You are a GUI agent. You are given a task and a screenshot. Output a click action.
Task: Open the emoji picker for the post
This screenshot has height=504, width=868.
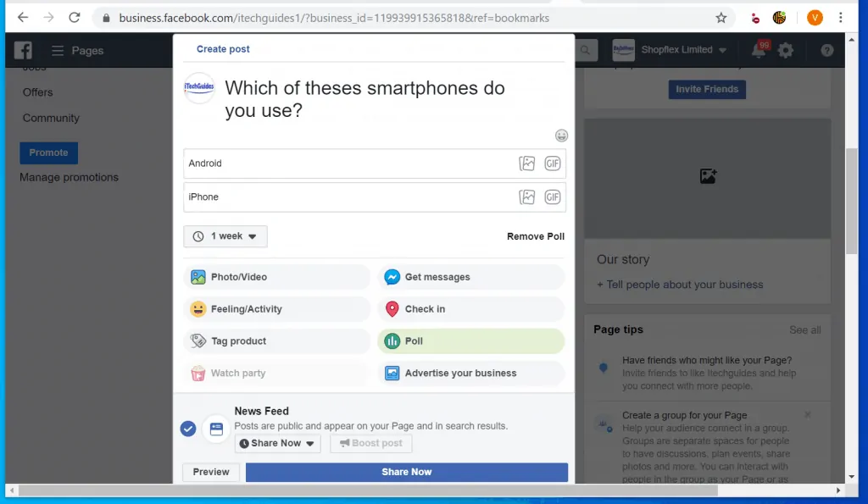(x=562, y=136)
